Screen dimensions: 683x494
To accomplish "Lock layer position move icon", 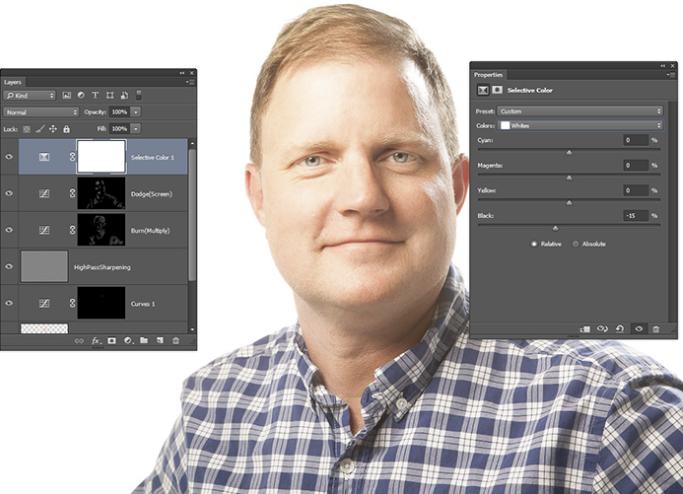I will [x=53, y=129].
